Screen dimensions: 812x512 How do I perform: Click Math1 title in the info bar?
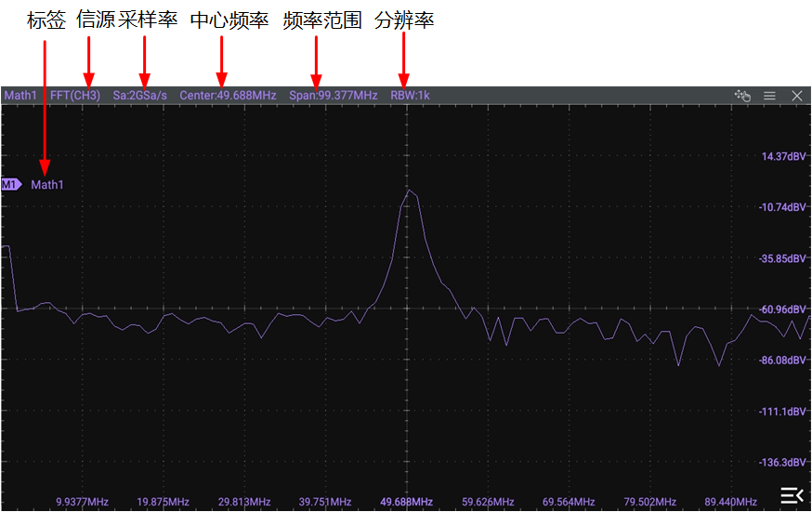click(x=20, y=96)
